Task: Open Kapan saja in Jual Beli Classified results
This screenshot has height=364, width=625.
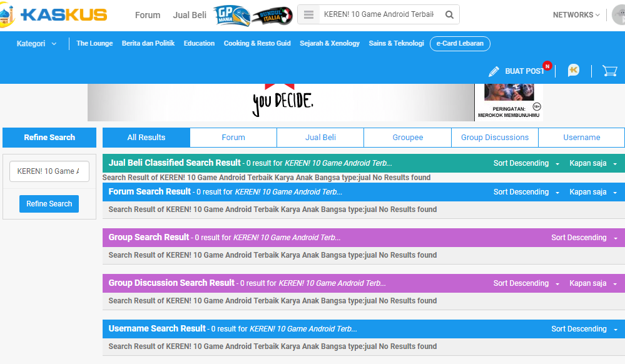Action: (593, 163)
